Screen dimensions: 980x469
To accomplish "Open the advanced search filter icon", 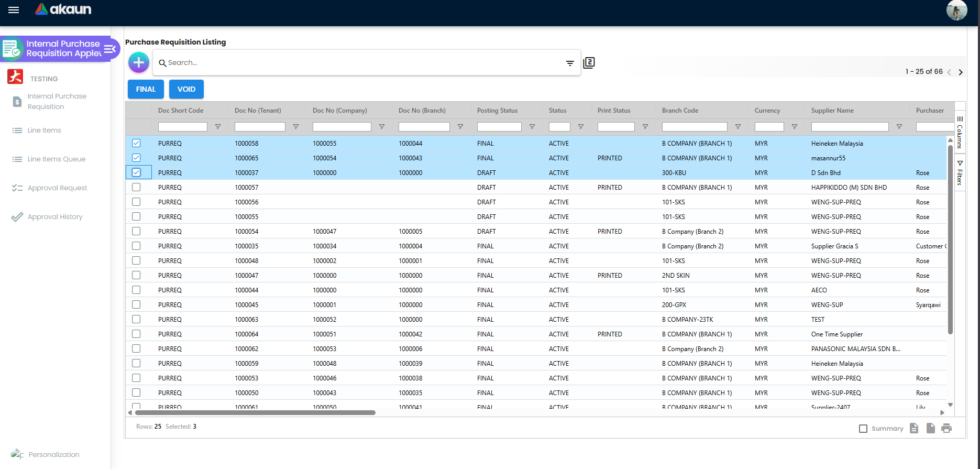I will [x=570, y=63].
